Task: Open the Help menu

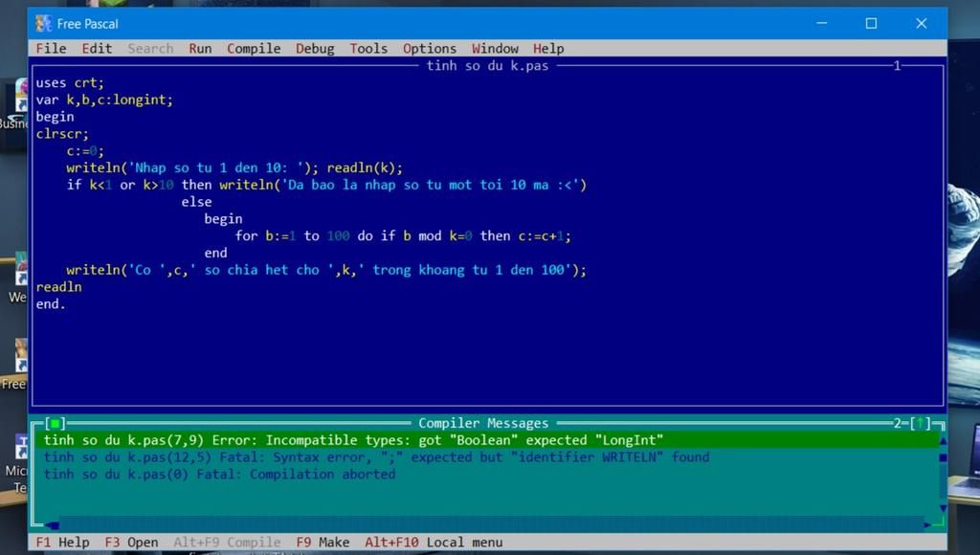Action: click(548, 49)
